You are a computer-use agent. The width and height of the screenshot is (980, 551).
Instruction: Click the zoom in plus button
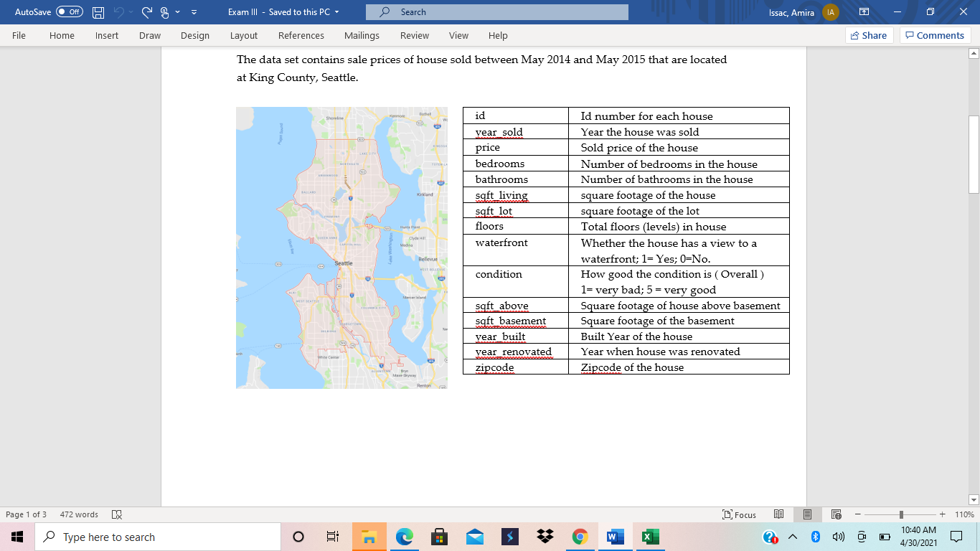(x=942, y=514)
